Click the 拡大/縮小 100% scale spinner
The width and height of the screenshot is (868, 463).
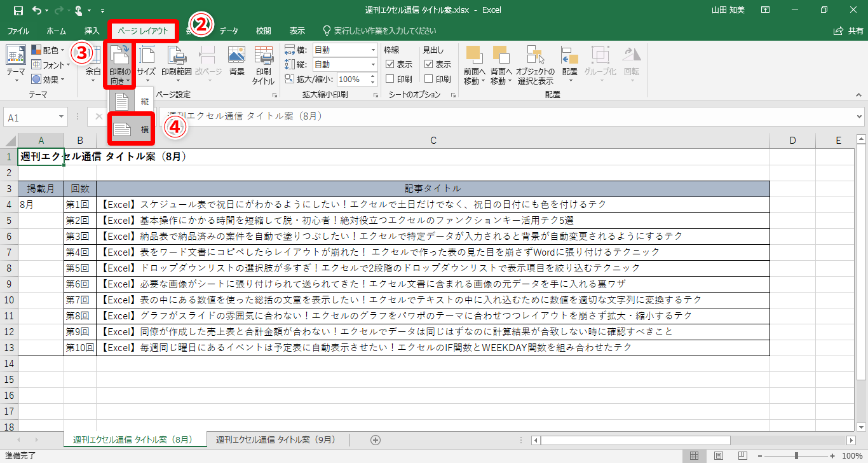[374, 79]
